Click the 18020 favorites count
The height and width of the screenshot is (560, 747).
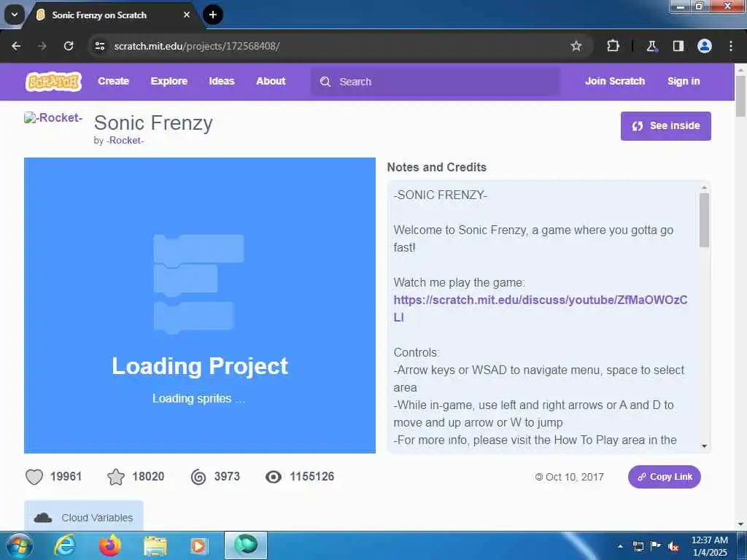tap(148, 477)
